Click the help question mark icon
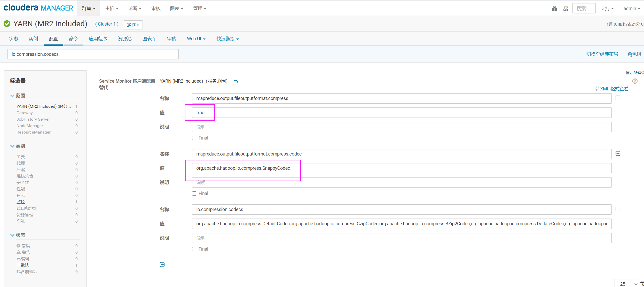Screen dimensions: 644x287 pos(635,81)
